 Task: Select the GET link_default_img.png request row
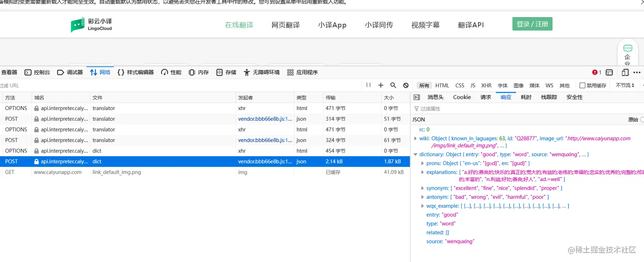(205, 172)
